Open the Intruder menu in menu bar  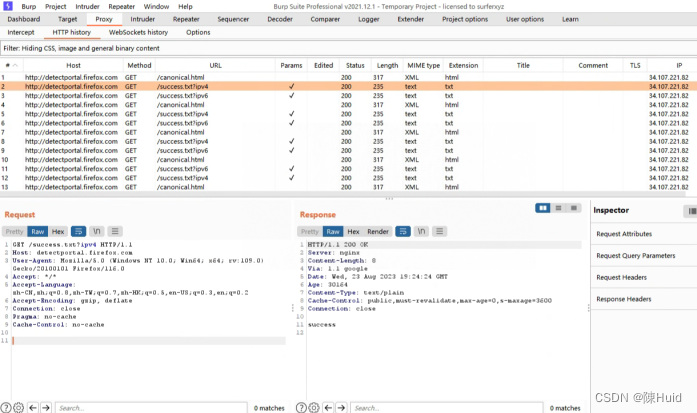(x=87, y=6)
